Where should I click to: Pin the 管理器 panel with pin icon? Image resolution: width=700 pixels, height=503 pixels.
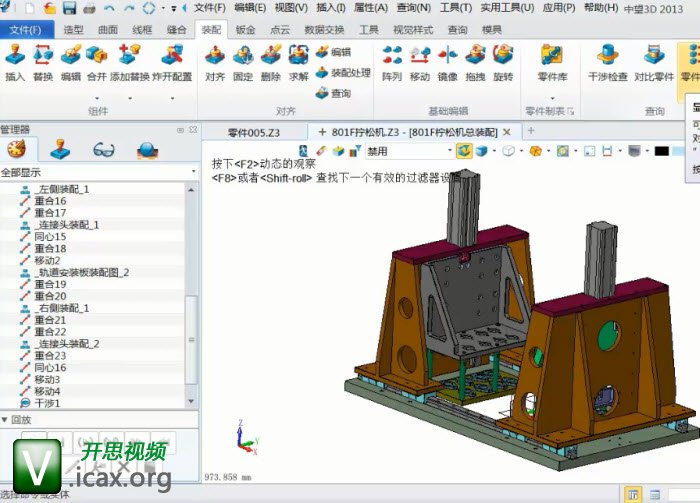180,130
